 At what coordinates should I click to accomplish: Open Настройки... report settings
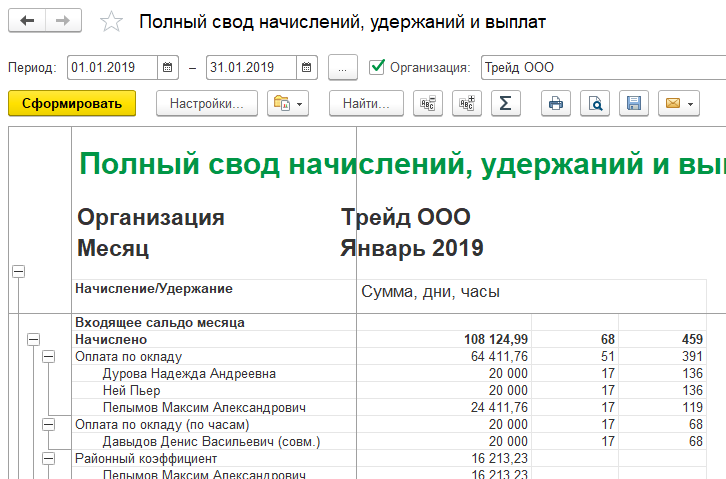207,103
